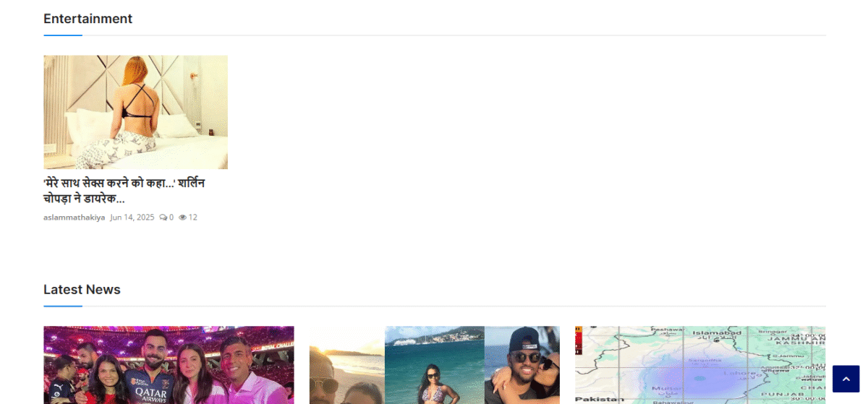The width and height of the screenshot is (868, 404).
Task: Select the Latest News section heading
Action: [82, 290]
